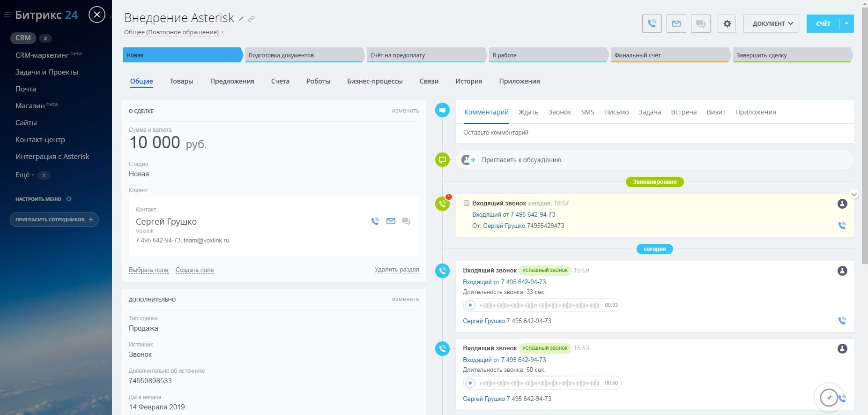Open chat with Сергей Грушко in the contact card
This screenshot has height=415, width=868.
[406, 221]
